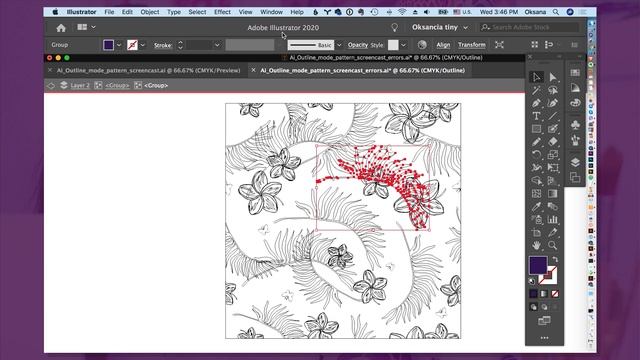Image resolution: width=640 pixels, height=360 pixels.
Task: Click the Home icon
Action: click(61, 28)
